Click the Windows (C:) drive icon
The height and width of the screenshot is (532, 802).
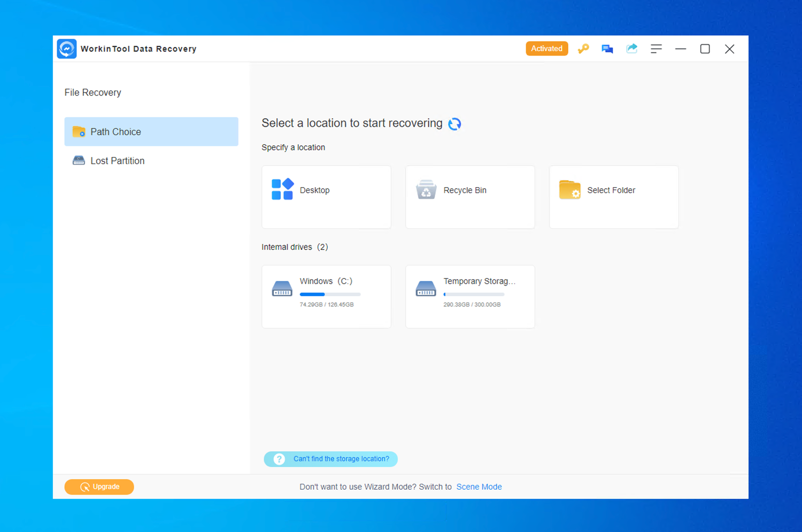coord(282,289)
